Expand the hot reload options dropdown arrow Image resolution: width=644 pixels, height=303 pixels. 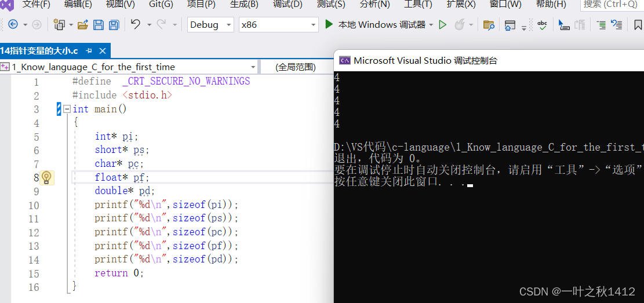click(x=471, y=25)
